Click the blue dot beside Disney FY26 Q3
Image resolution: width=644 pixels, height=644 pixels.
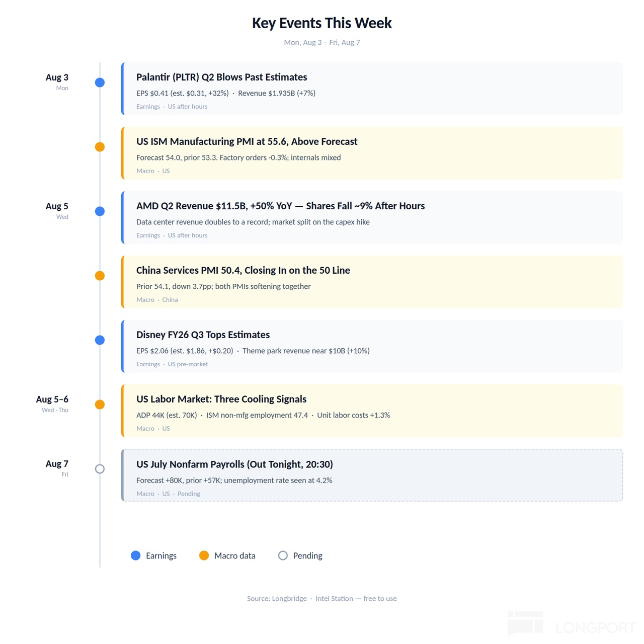coord(100,340)
